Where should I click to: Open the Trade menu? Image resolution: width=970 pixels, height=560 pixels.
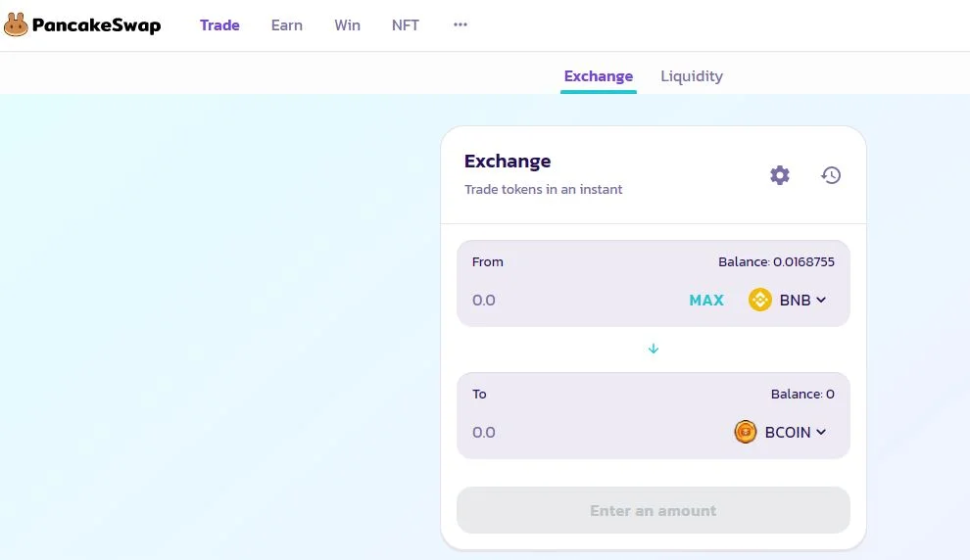(x=219, y=25)
